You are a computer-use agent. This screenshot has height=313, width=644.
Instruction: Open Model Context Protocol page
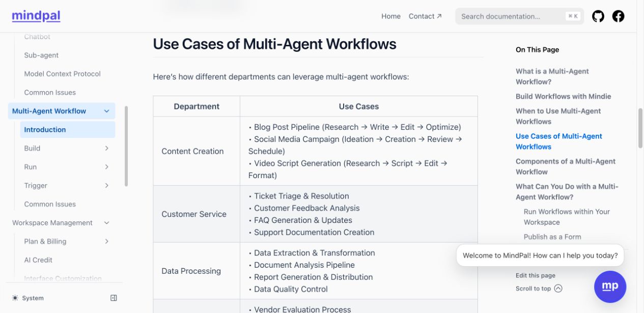pyautogui.click(x=63, y=74)
